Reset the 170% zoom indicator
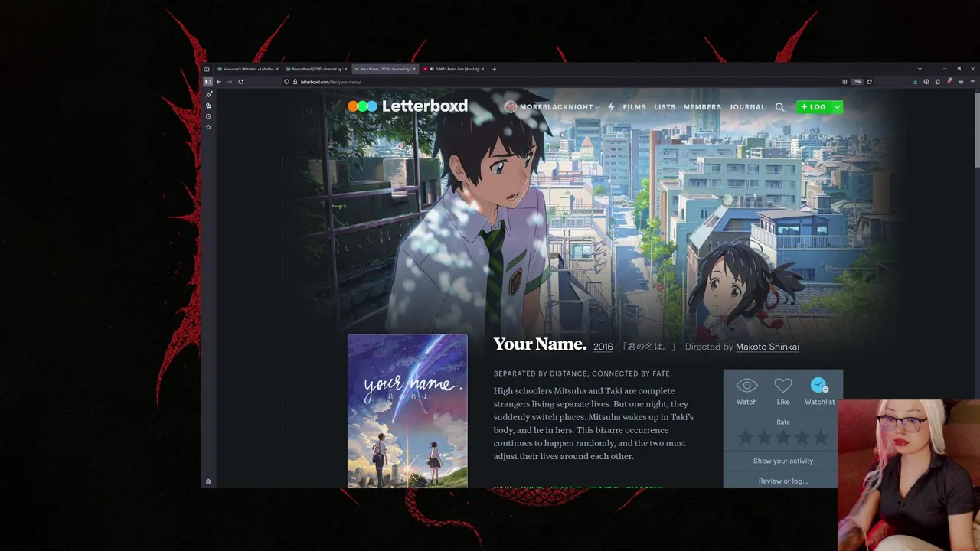Image resolution: width=980 pixels, height=551 pixels. pos(857,82)
